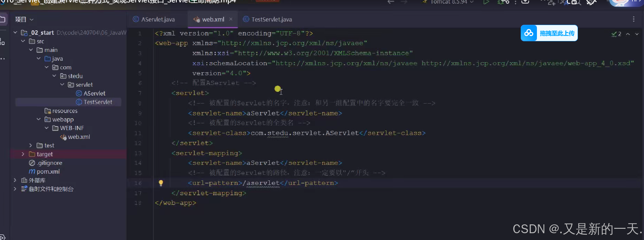Viewport: 644px width, 240px height.
Task: Click the Baidu cloud upload icon
Action: (x=529, y=33)
